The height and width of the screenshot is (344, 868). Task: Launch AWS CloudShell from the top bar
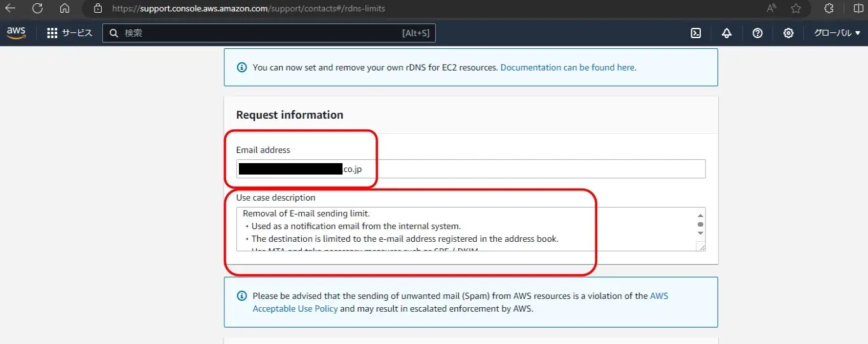pyautogui.click(x=696, y=33)
